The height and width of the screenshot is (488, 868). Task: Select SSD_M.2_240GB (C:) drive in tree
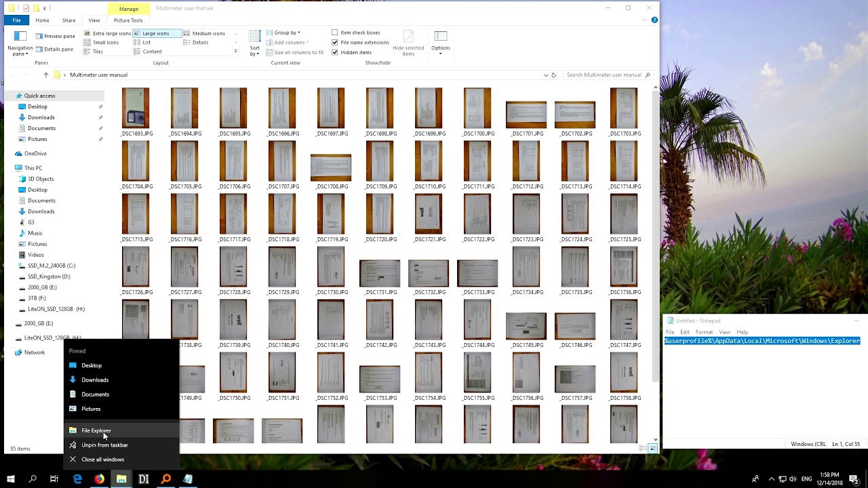(x=52, y=266)
